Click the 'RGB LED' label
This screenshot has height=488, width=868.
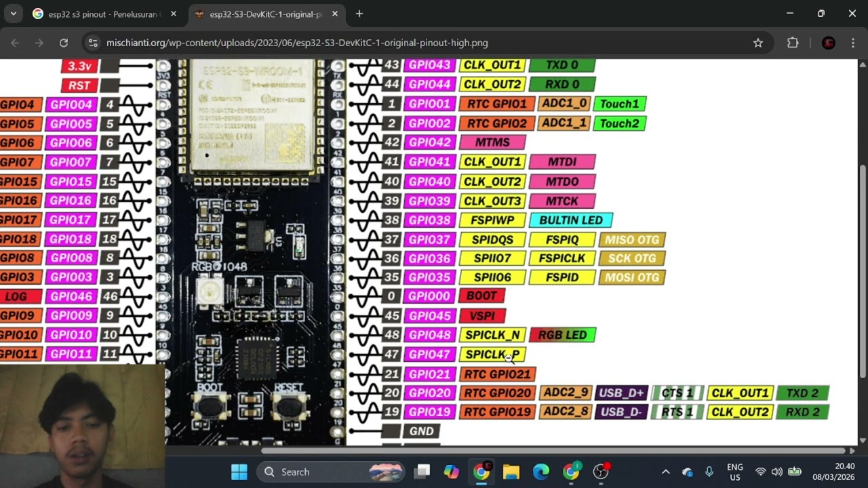(562, 335)
